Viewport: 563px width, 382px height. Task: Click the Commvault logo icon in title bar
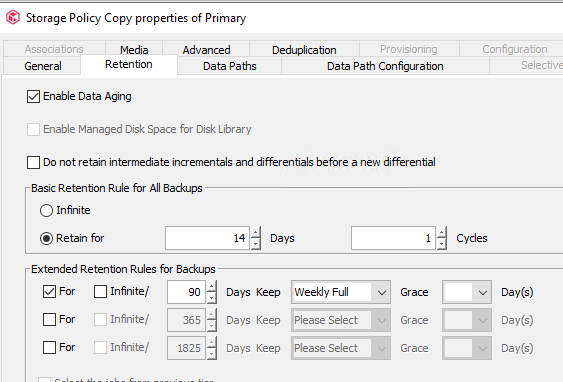[13, 17]
